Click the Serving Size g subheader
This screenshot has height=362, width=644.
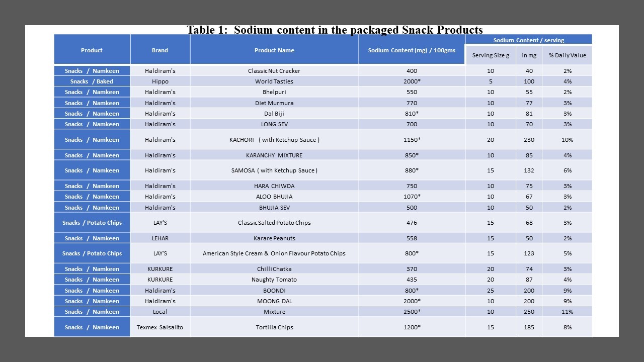click(491, 55)
